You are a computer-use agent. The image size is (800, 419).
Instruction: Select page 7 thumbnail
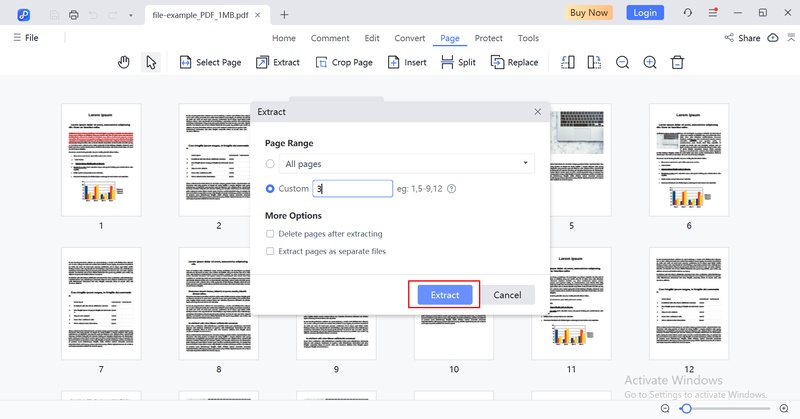click(x=101, y=304)
